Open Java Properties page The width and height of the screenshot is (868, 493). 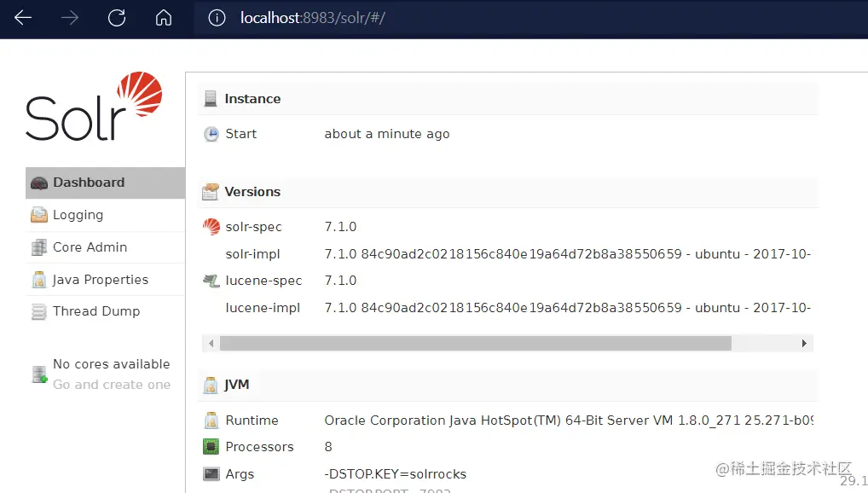(100, 280)
